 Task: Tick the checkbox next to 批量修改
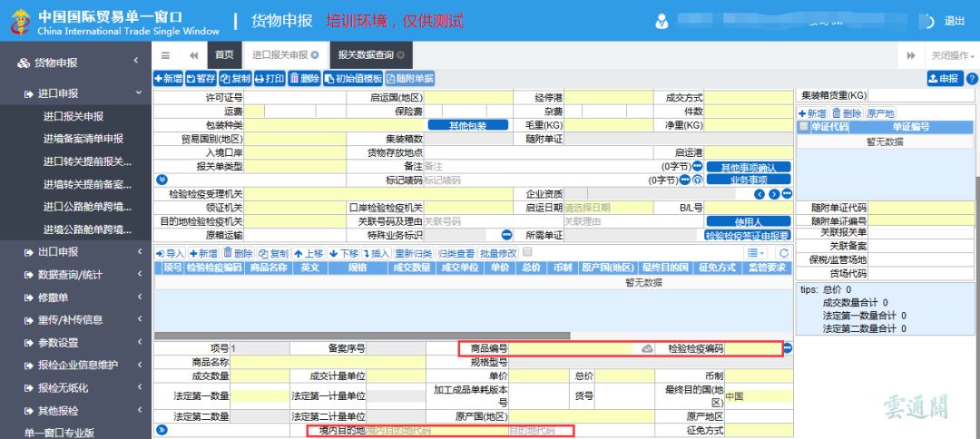(x=527, y=251)
